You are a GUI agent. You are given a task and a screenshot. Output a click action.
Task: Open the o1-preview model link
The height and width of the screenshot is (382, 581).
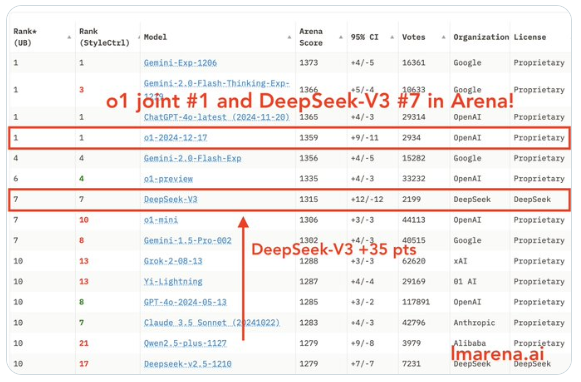(x=168, y=179)
